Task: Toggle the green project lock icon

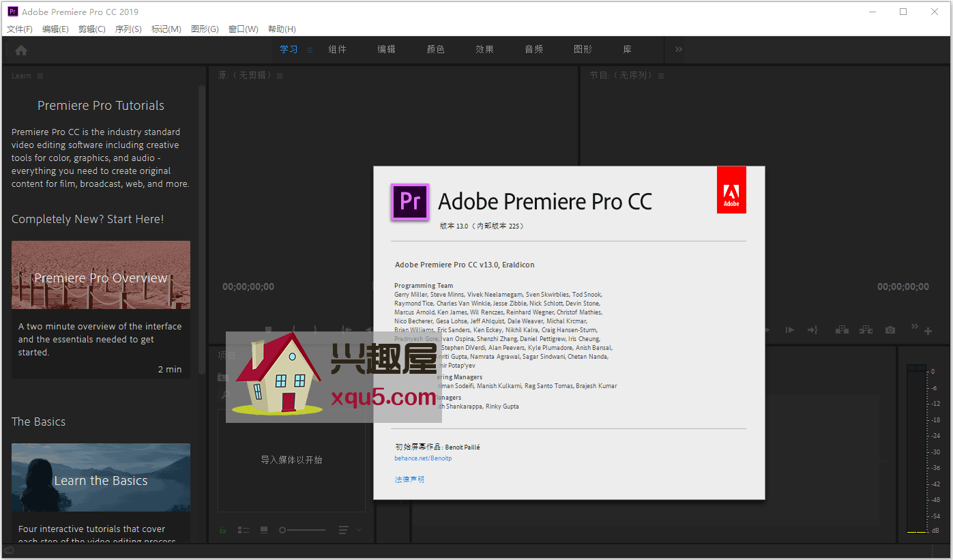Action: (222, 530)
